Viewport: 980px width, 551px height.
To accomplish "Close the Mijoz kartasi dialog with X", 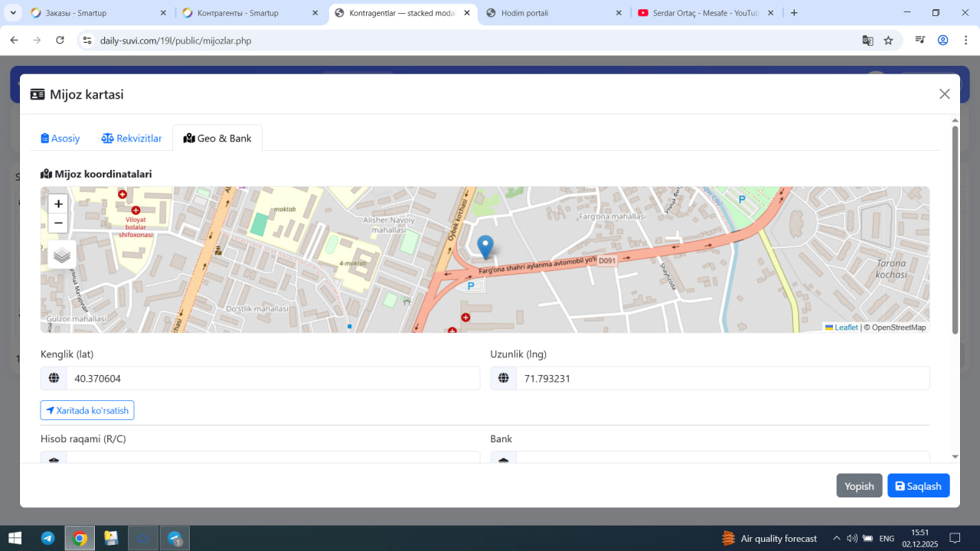I will (945, 94).
